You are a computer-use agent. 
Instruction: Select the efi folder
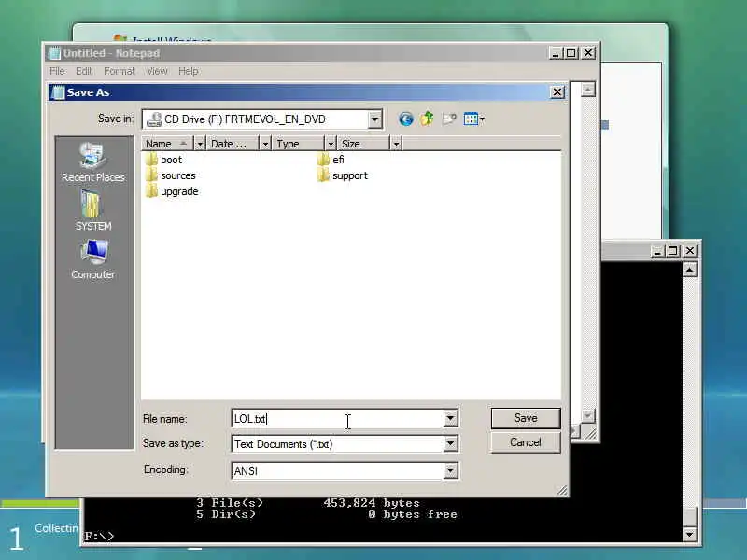click(x=331, y=160)
